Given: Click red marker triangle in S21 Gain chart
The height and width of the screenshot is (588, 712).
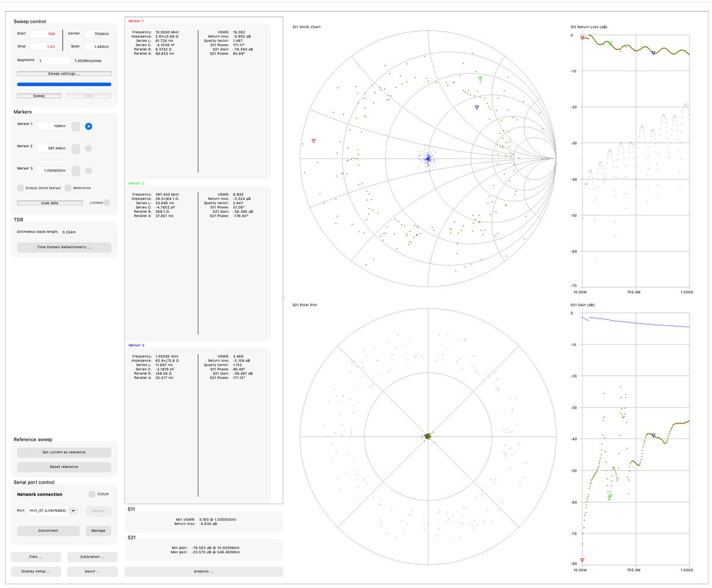Looking at the screenshot, I should [x=582, y=560].
